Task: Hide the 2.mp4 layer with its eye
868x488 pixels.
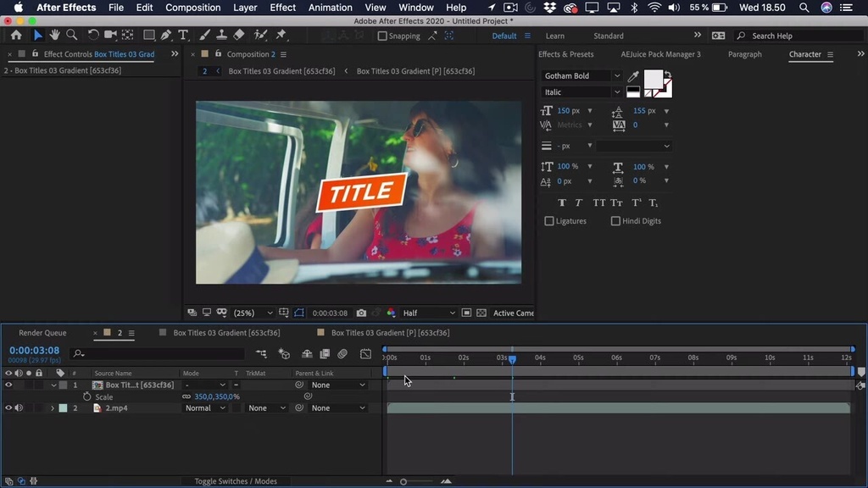Action: tap(8, 408)
